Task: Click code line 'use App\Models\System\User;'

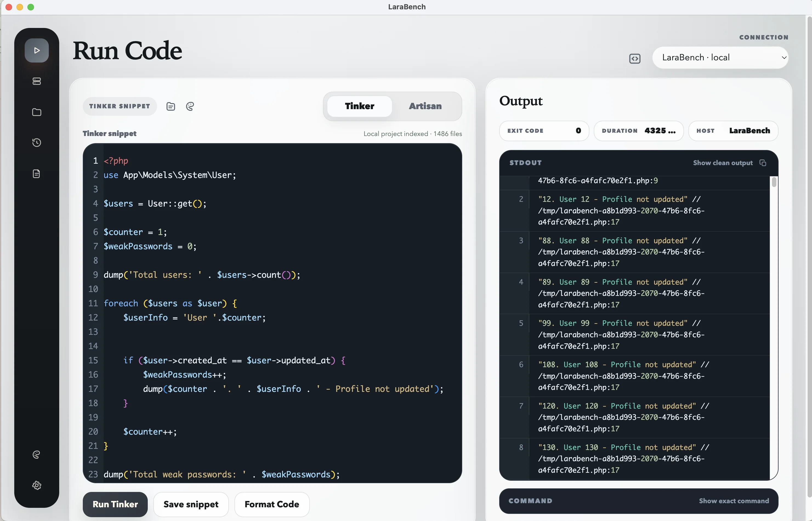Action: click(170, 175)
